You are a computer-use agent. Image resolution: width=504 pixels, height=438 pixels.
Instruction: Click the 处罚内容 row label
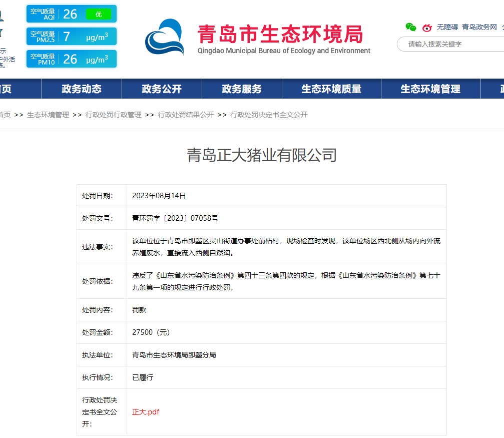pos(98,310)
